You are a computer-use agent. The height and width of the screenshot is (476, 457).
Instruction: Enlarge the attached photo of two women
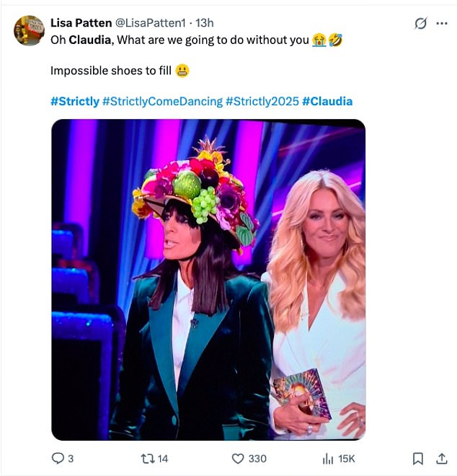pos(208,280)
